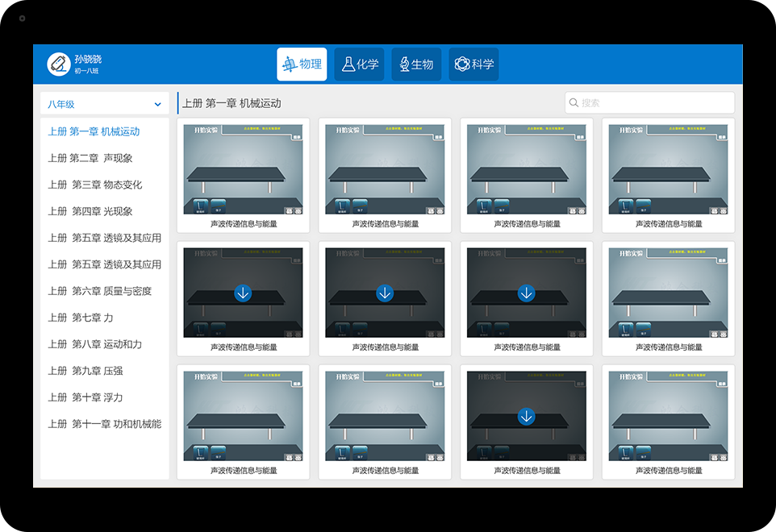Viewport: 776px width, 532px height.
Task: Open chapter 上册 第二章 声现象
Action: coord(90,159)
